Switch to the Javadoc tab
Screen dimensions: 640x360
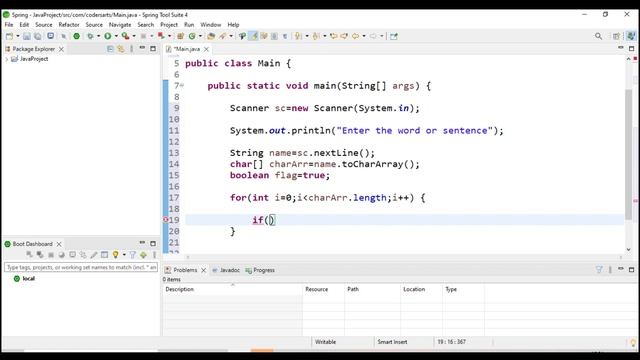pos(226,270)
